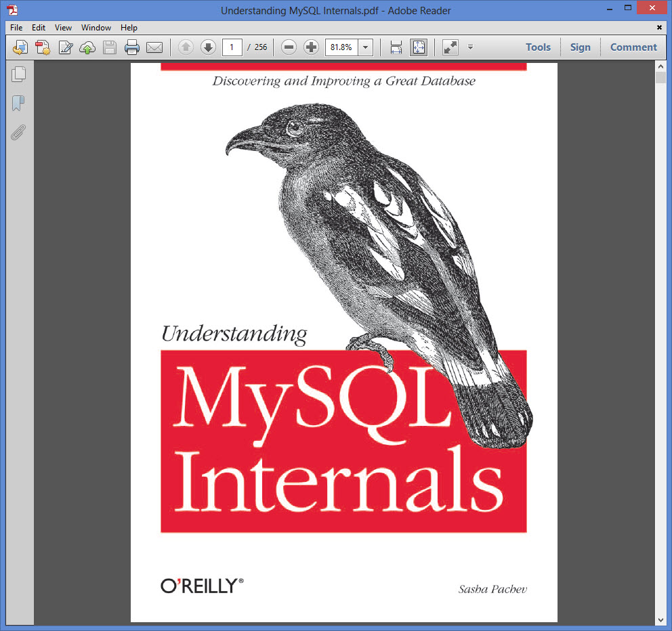Click the fit width scrolling icon
This screenshot has width=672, height=631.
[396, 47]
